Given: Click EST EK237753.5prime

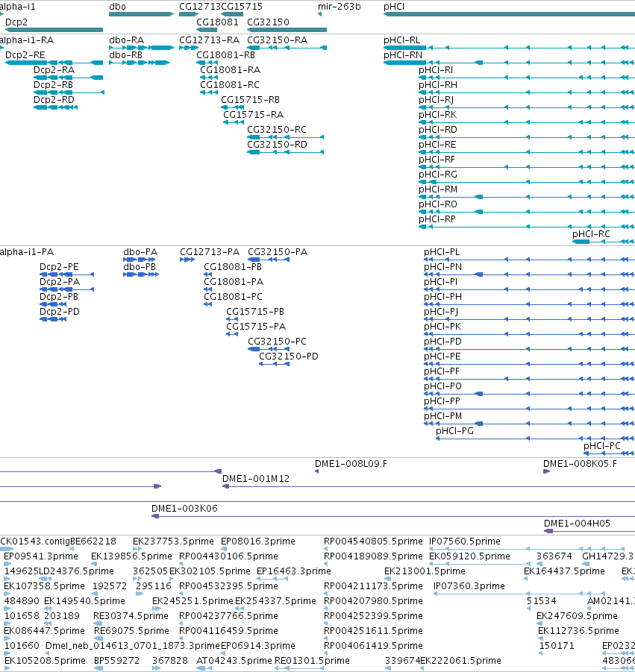Looking at the screenshot, I should point(173,541).
